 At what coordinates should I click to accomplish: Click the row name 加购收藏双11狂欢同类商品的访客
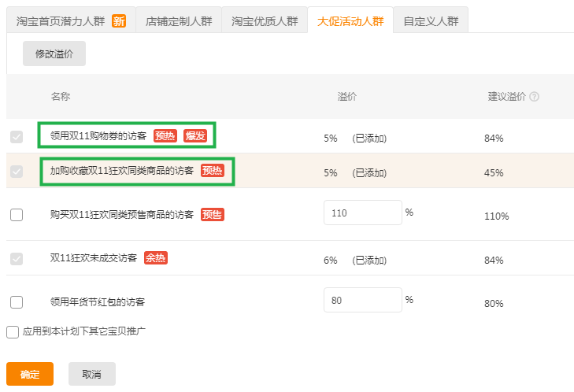tap(122, 171)
